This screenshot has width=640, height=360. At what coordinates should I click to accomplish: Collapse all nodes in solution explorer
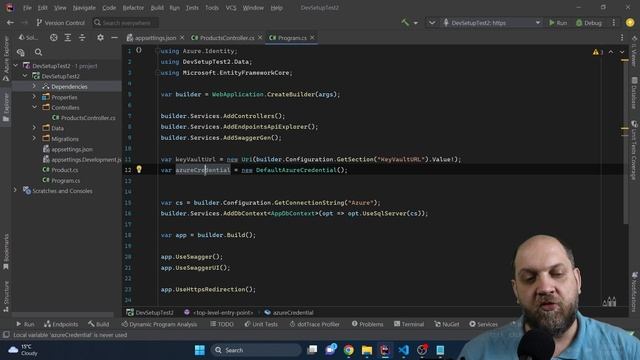tap(82, 38)
